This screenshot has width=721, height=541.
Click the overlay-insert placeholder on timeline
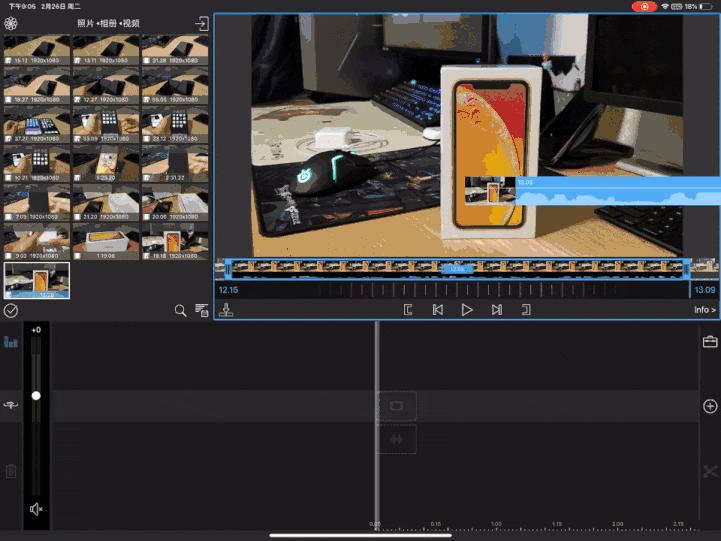coord(397,406)
